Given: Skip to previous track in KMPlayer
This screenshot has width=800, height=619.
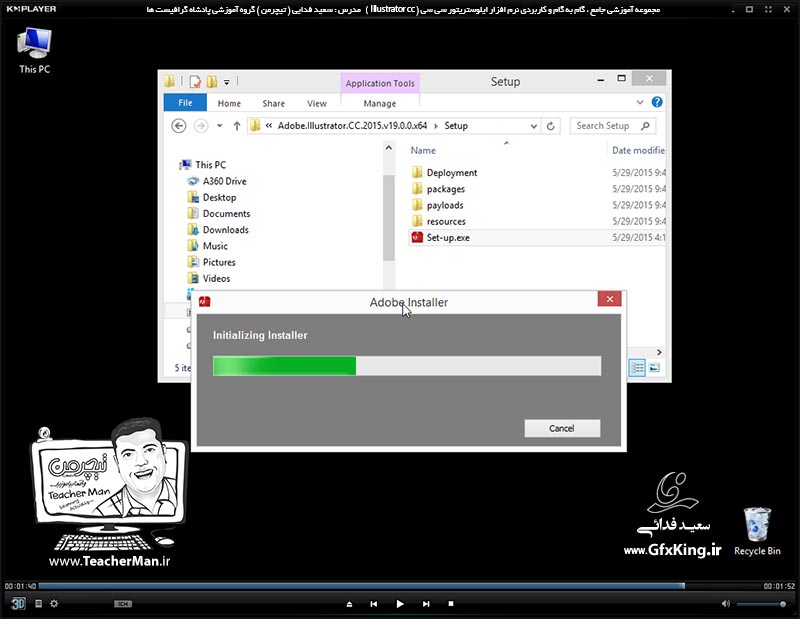Looking at the screenshot, I should [x=373, y=604].
